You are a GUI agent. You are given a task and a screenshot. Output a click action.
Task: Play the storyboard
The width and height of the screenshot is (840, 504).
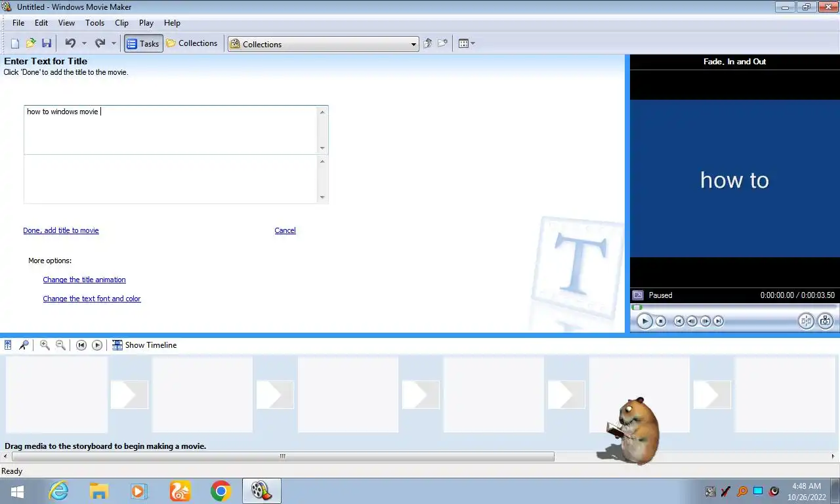coord(97,345)
